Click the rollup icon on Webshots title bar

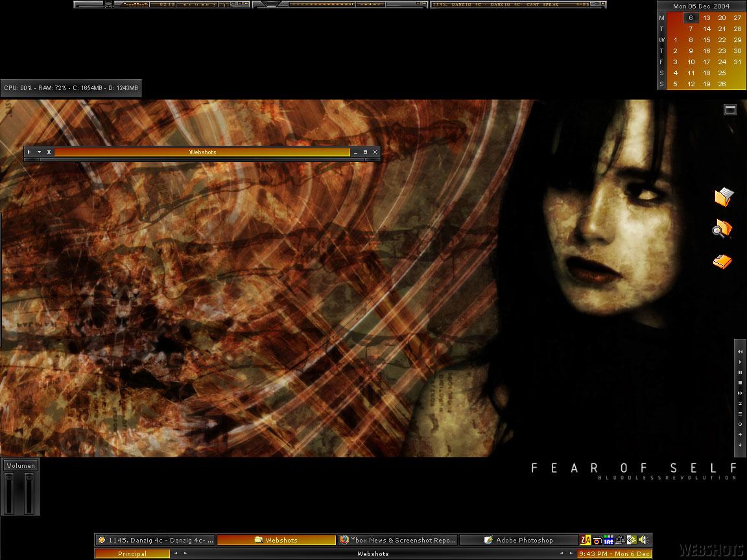point(49,152)
